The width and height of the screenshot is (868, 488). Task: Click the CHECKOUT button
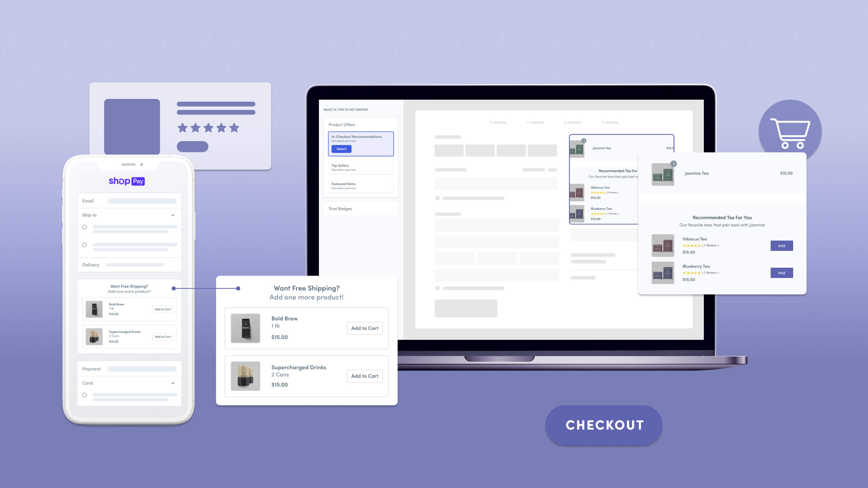pyautogui.click(x=605, y=425)
